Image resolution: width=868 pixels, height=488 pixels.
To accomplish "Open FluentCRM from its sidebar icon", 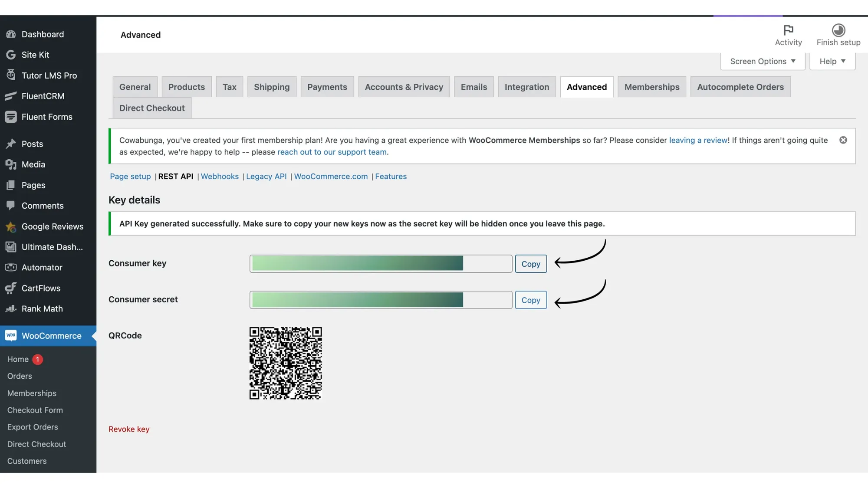I will [x=11, y=96].
